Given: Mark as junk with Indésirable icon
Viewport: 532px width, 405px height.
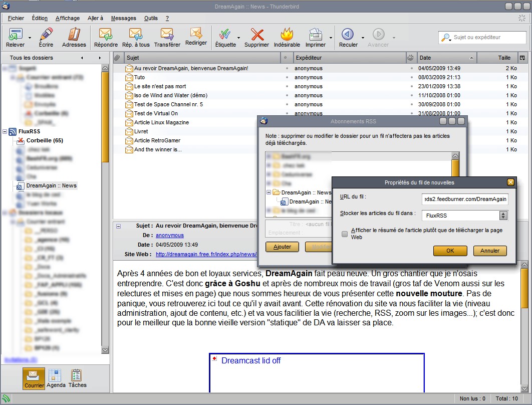Looking at the screenshot, I should [x=287, y=34].
